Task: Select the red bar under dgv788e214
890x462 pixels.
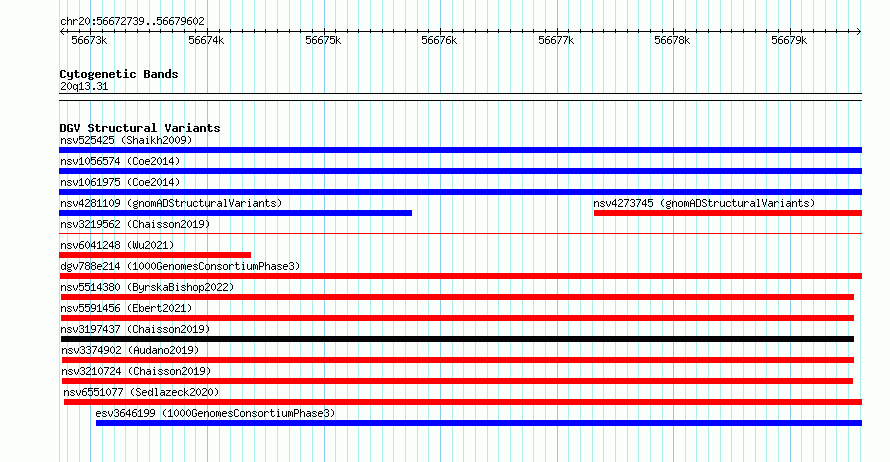Action: click(460, 276)
